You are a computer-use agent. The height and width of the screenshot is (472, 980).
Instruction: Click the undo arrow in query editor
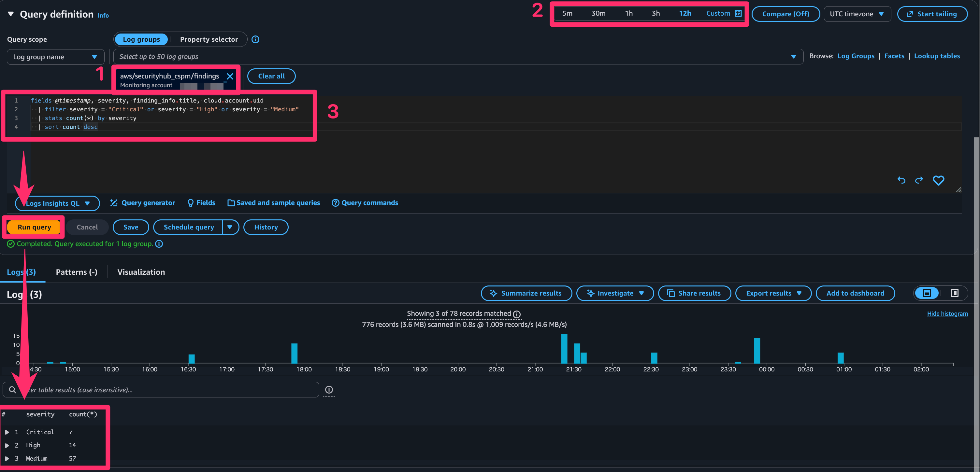pos(901,180)
